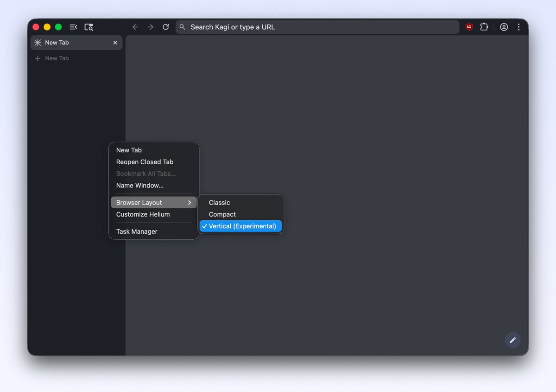
Task: Click the Search Kagi or type a URL field
Action: [317, 27]
